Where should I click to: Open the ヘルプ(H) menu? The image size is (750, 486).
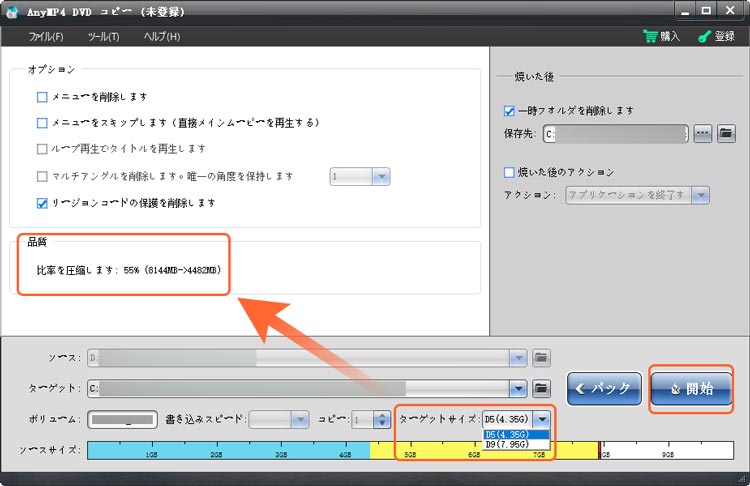(x=162, y=36)
